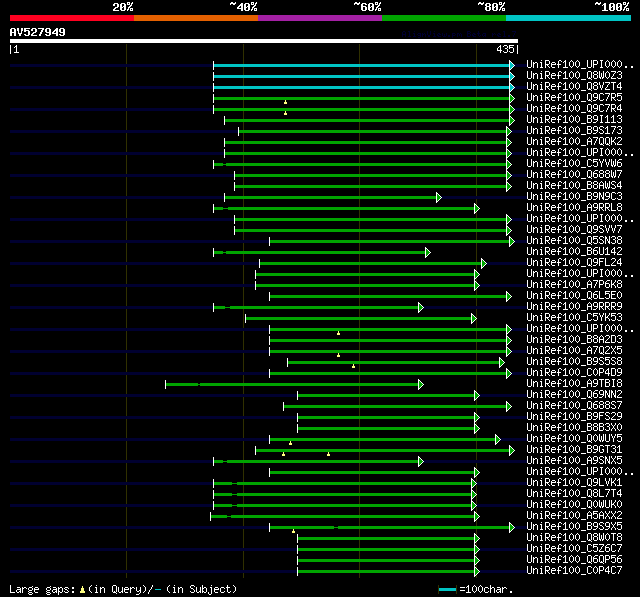Click the cyan =100char scale bar legend
Image resolution: width=640 pixels, height=597 pixels.
pyautogui.click(x=447, y=590)
